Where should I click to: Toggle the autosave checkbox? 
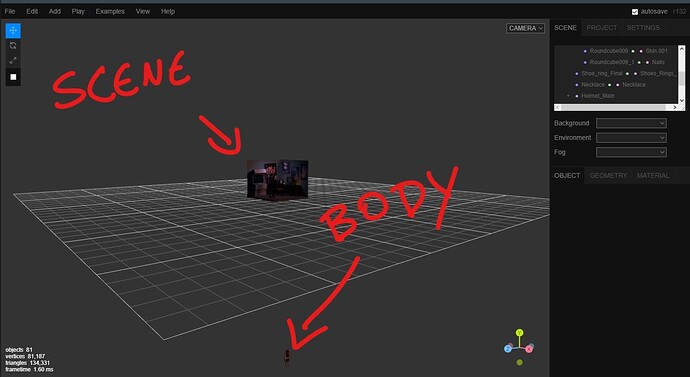635,12
